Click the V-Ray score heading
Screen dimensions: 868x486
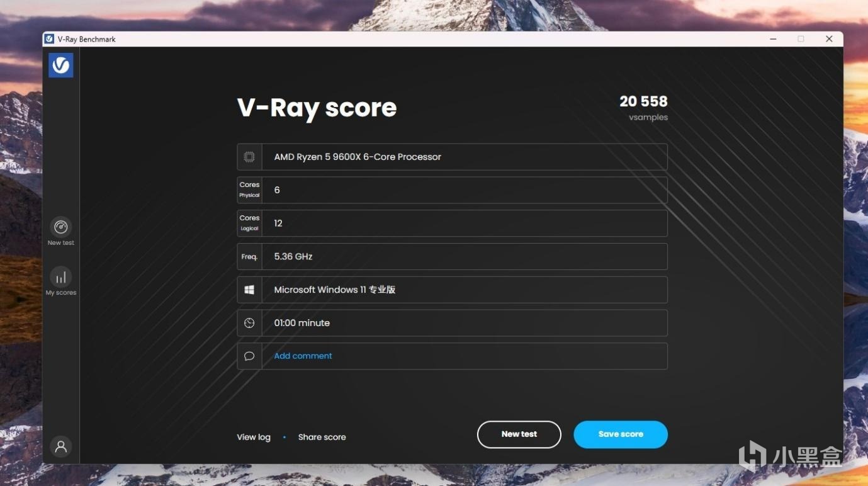click(317, 108)
